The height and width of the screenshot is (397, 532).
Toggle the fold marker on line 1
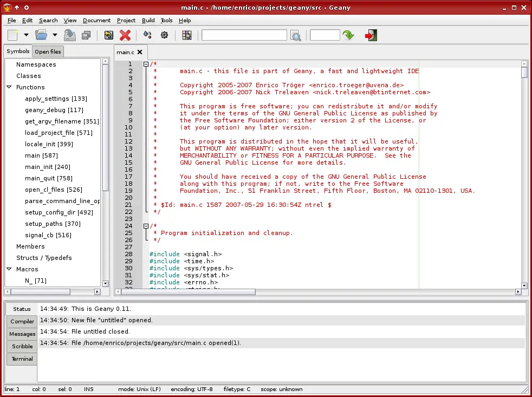tap(146, 64)
